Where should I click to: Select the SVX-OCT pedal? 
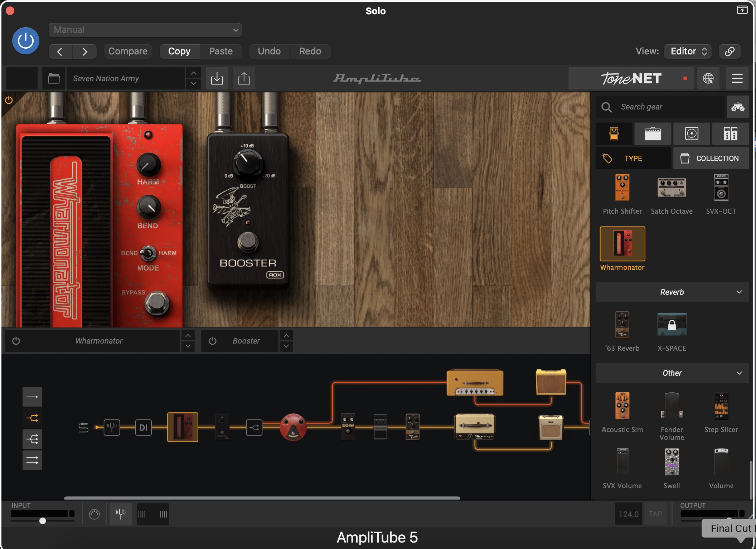pyautogui.click(x=721, y=194)
